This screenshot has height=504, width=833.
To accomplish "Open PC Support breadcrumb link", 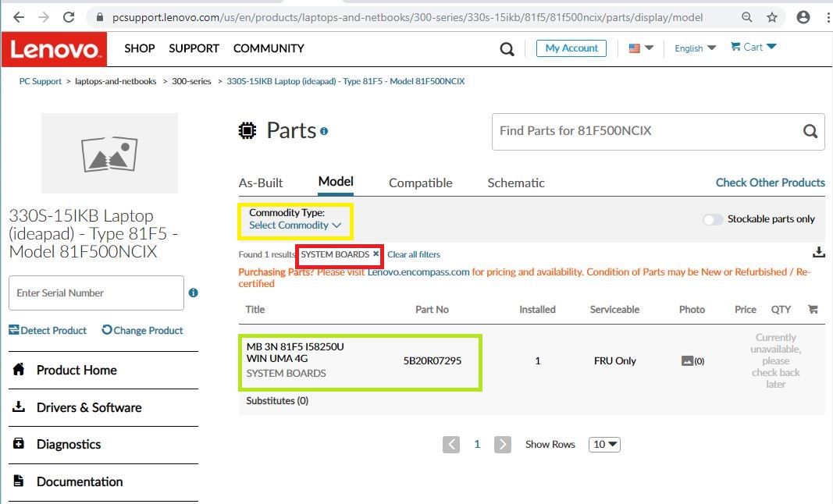I will 41,81.
